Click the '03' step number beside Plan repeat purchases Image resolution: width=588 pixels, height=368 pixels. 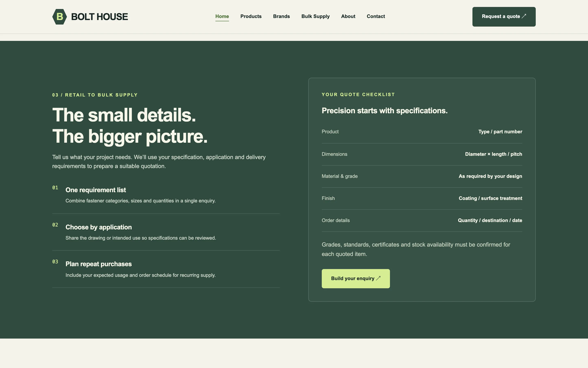click(55, 262)
